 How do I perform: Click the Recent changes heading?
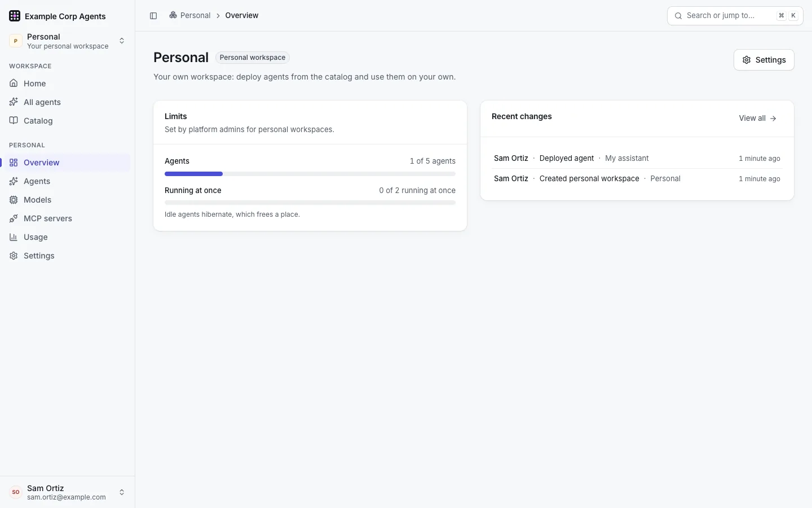pos(522,116)
